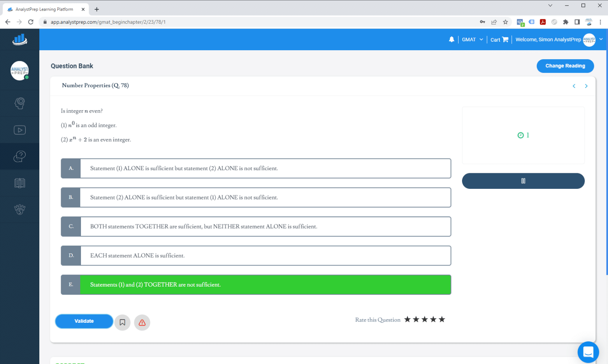Open the shopping Cart
This screenshot has width=608, height=364.
coord(499,40)
